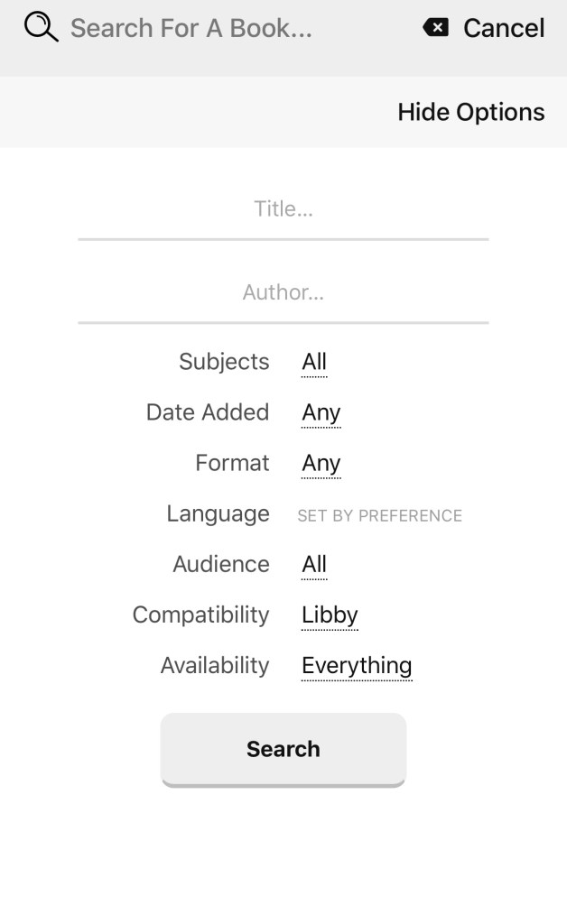Change the Date Added 'Any' value
Screen dimensions: 567x924
click(321, 412)
